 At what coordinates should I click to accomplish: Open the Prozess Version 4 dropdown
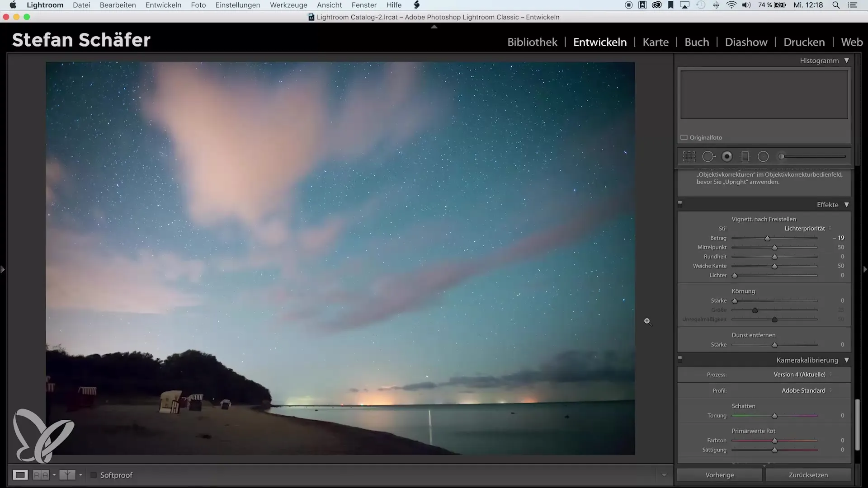click(802, 375)
